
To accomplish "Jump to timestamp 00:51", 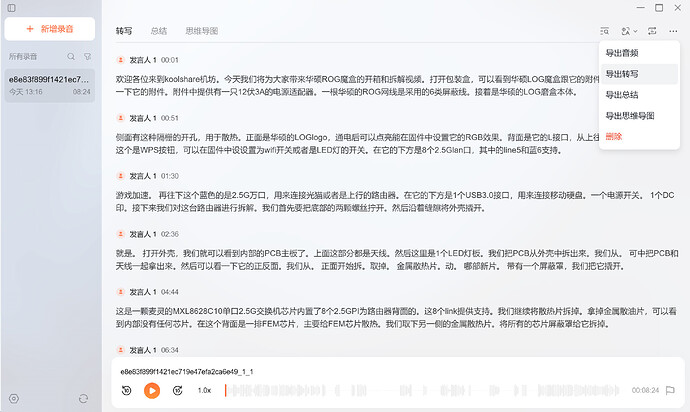I will click(x=169, y=118).
